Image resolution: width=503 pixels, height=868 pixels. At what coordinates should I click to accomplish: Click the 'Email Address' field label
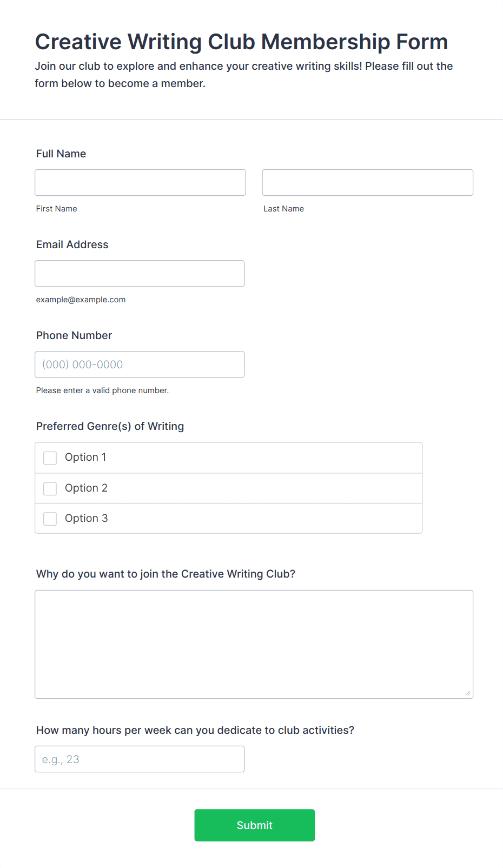(x=72, y=244)
